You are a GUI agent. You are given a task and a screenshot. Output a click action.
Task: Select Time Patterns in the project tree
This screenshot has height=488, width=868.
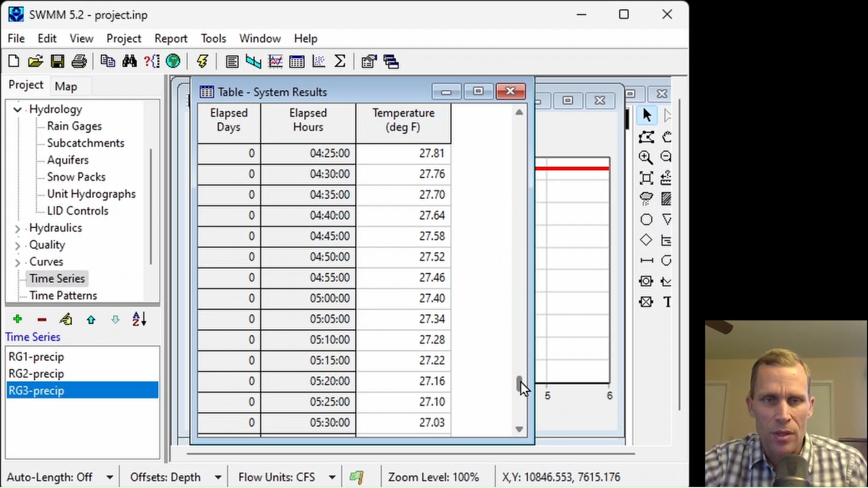63,295
